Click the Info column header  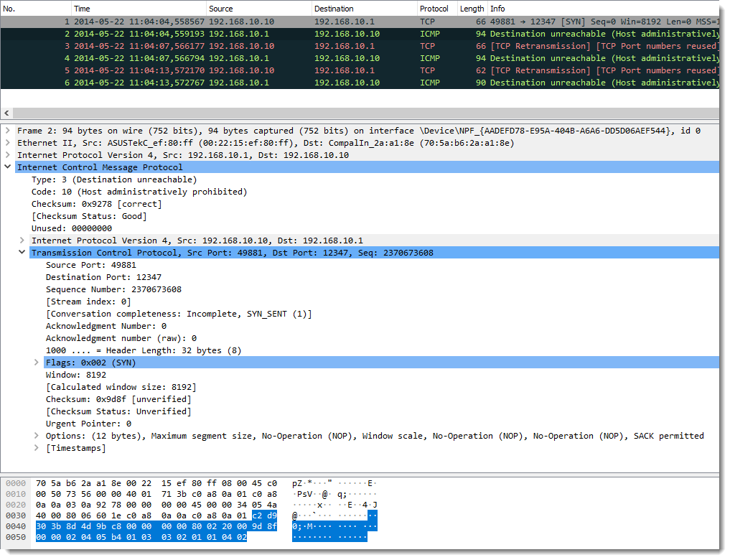(603, 9)
